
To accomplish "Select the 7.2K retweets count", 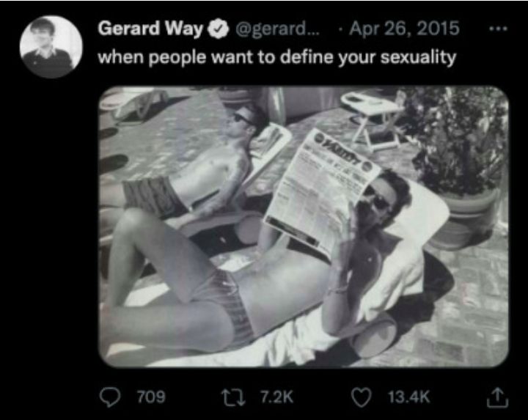I will [x=276, y=397].
